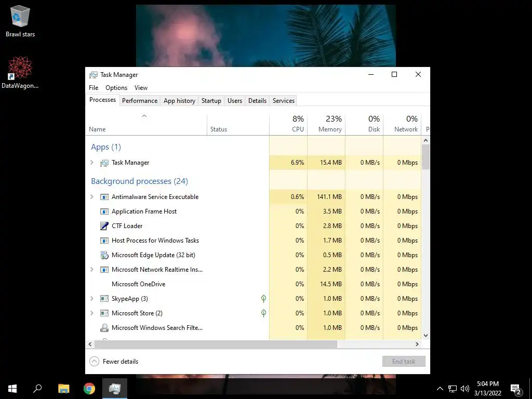Click the Background processes (24) heading
This screenshot has width=532, height=399.
click(x=139, y=181)
